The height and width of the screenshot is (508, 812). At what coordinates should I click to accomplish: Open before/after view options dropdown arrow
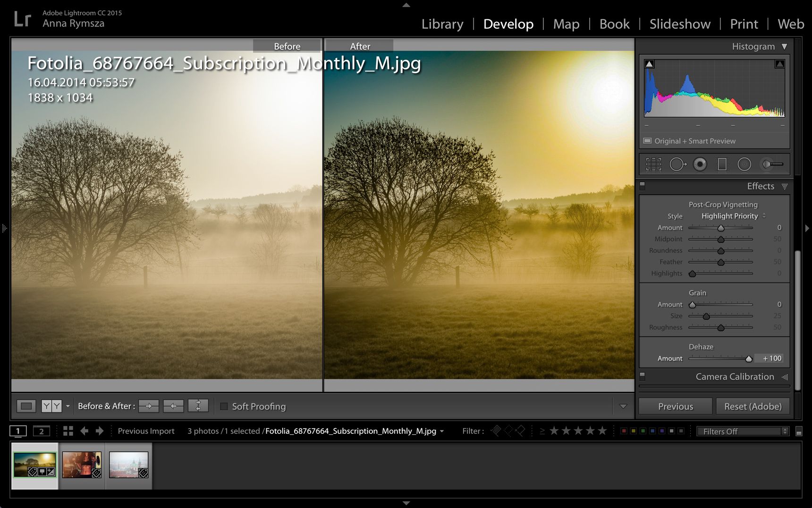68,406
